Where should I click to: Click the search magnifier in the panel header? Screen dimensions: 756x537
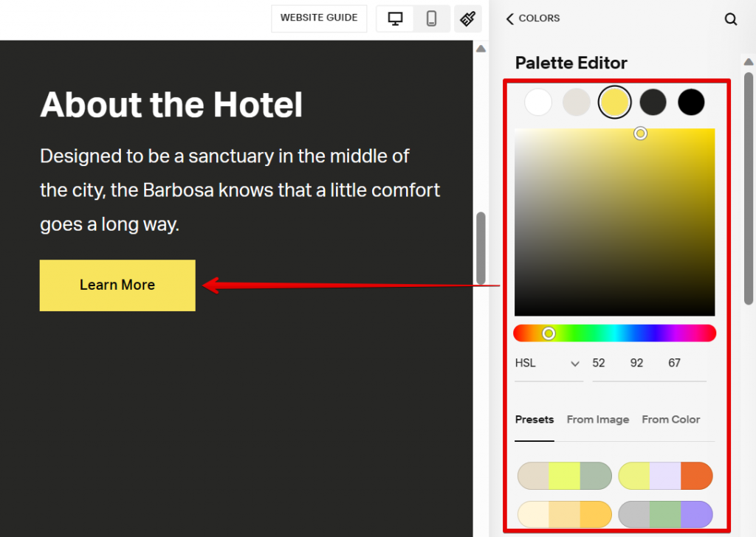[x=731, y=19]
